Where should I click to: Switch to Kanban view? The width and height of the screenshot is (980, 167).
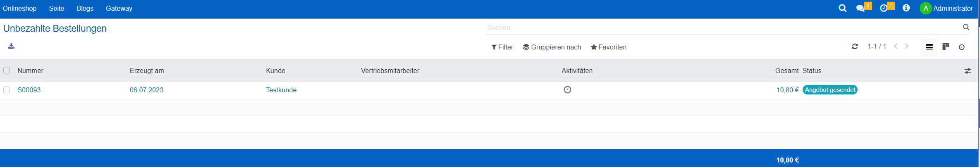pos(946,47)
